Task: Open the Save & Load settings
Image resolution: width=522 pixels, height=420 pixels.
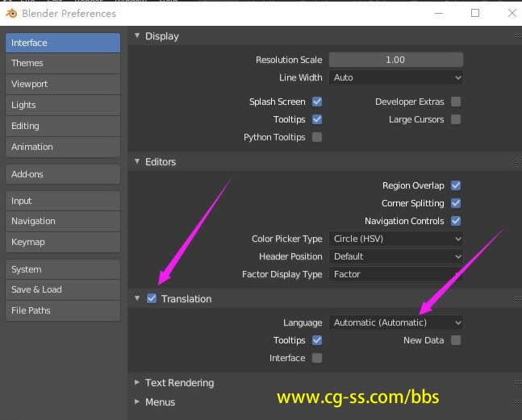Action: click(63, 290)
